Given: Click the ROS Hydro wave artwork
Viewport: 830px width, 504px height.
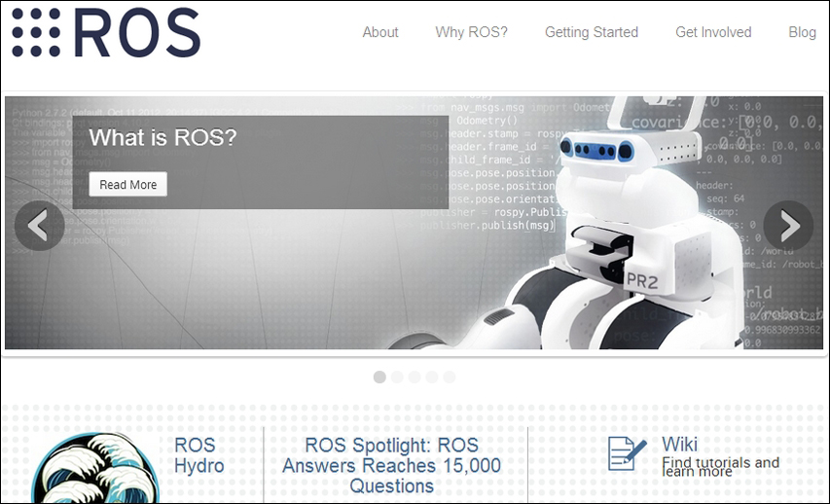Looking at the screenshot, I should pos(95,468).
